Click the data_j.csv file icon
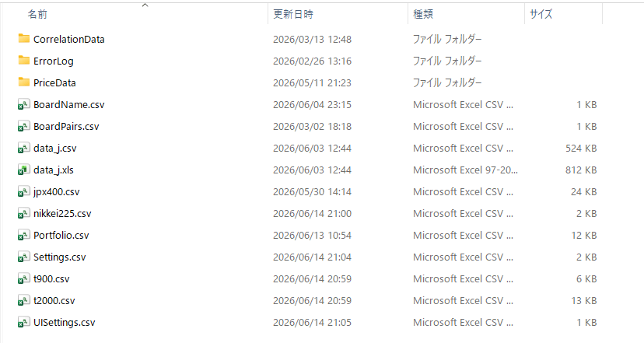644x343 pixels. click(x=24, y=148)
